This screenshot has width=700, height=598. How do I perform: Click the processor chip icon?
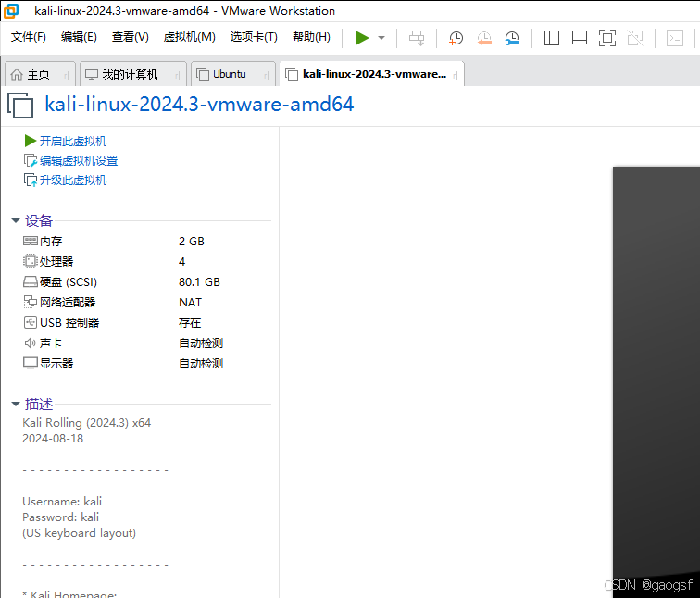[31, 261]
